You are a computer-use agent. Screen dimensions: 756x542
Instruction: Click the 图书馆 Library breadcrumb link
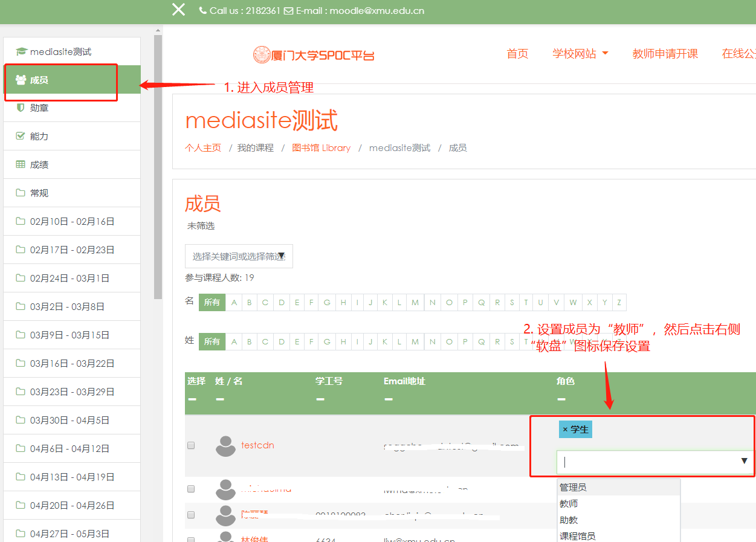[321, 148]
